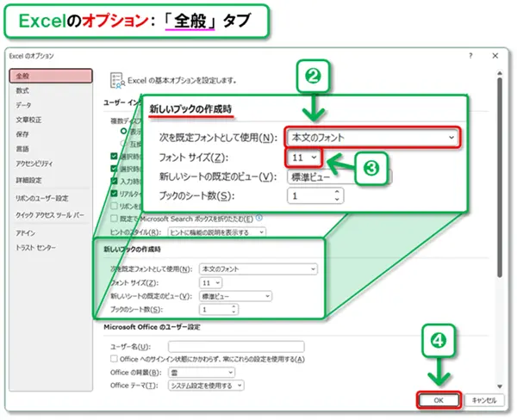This screenshot has height=420, width=517.
Task: Open the 詳細設定 category
Action: (28, 180)
